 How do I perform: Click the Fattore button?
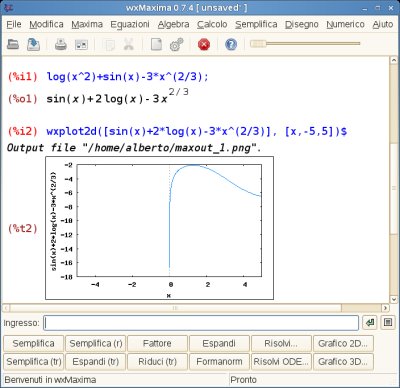pyautogui.click(x=157, y=343)
